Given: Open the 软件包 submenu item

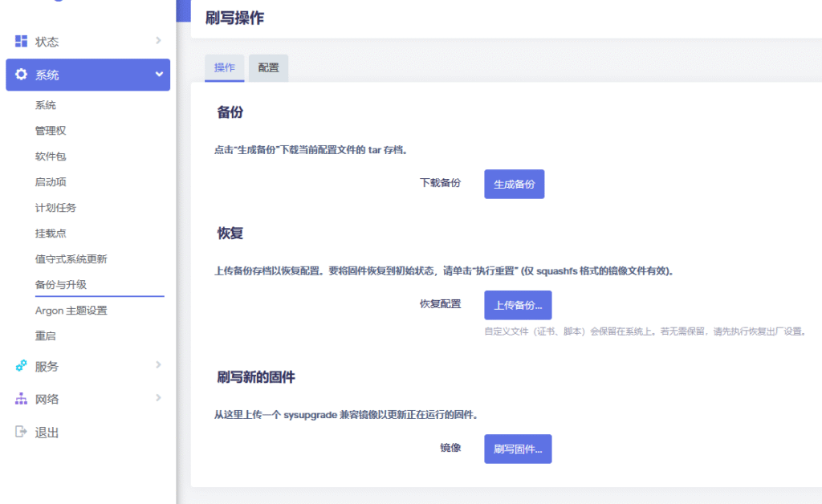Looking at the screenshot, I should point(51,156).
